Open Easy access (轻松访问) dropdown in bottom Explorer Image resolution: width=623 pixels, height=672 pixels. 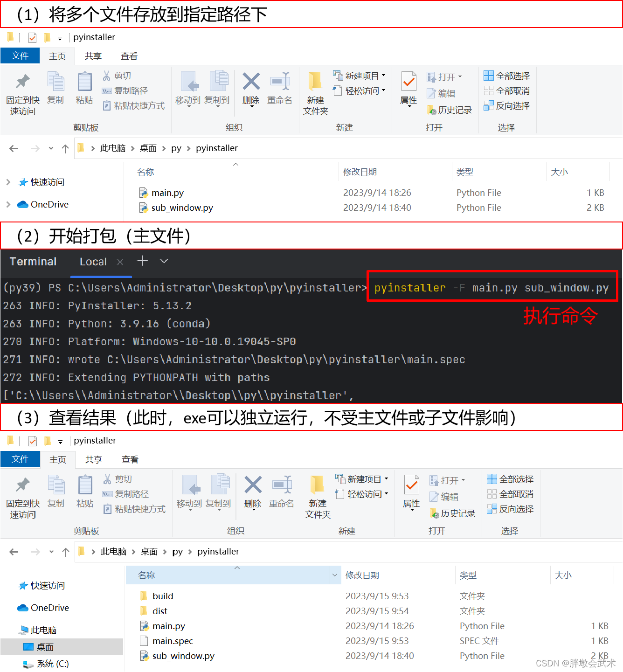[361, 494]
